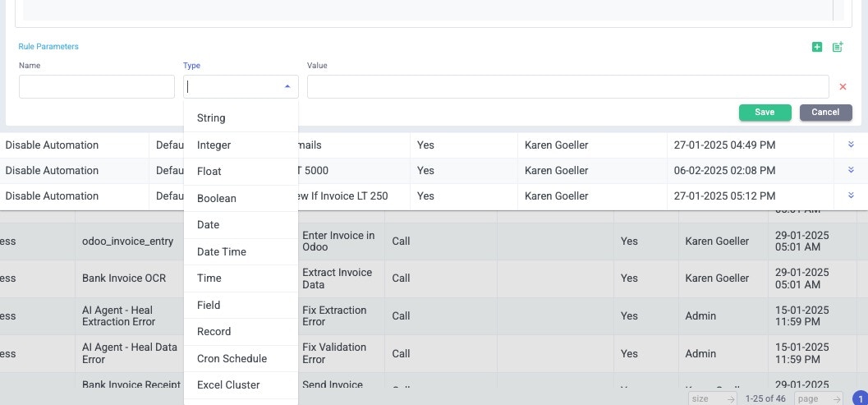
Task: Select Excel Cluster from the list
Action: pyautogui.click(x=228, y=384)
